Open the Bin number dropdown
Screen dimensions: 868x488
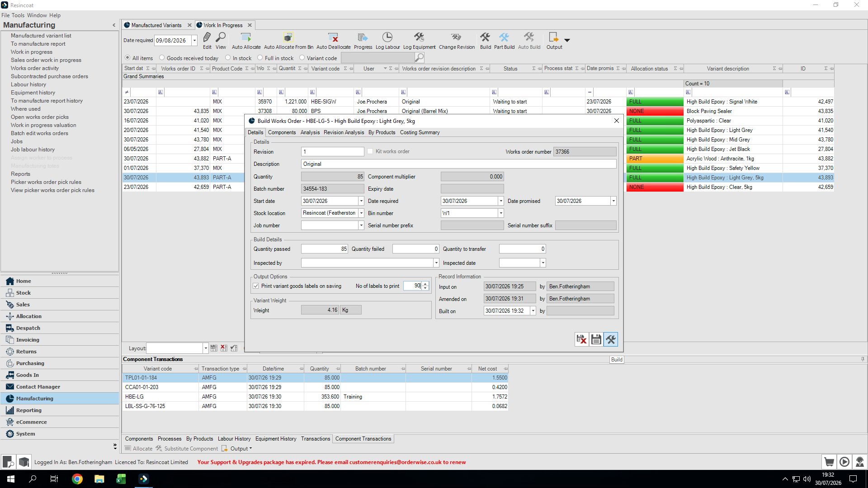coord(501,213)
